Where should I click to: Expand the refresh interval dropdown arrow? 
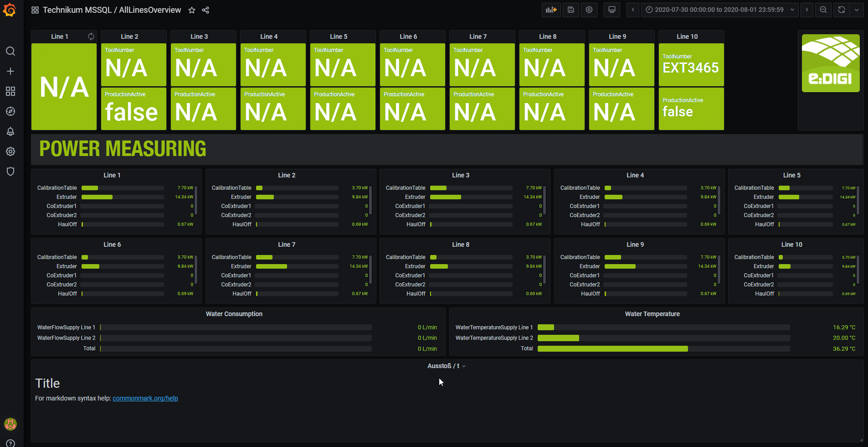pos(857,10)
